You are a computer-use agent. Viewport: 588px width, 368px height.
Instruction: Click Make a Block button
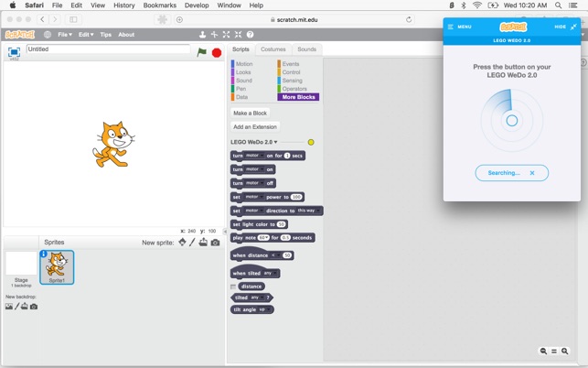click(251, 113)
